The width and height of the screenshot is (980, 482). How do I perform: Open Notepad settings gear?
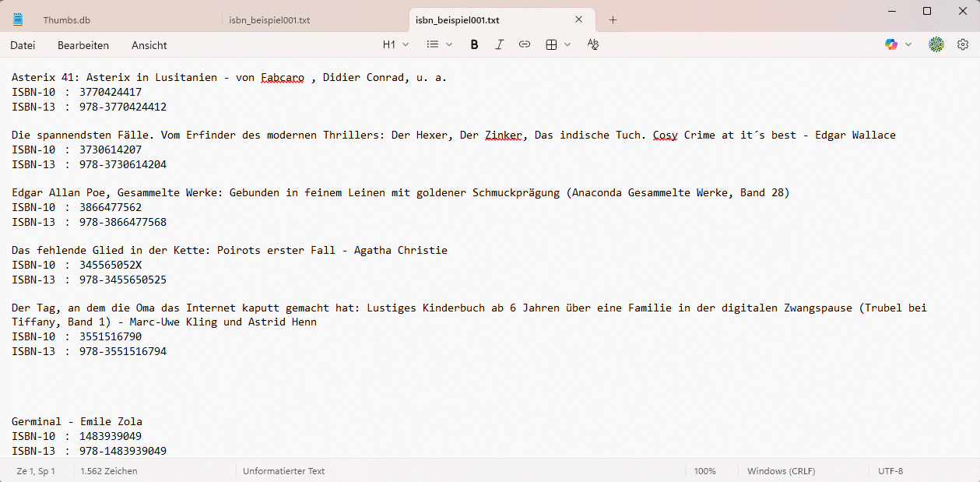(963, 45)
